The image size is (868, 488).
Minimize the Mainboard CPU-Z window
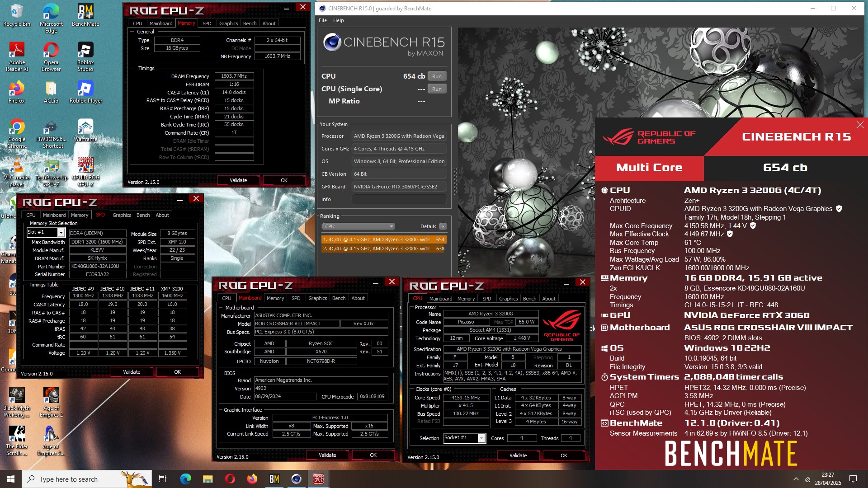point(375,282)
